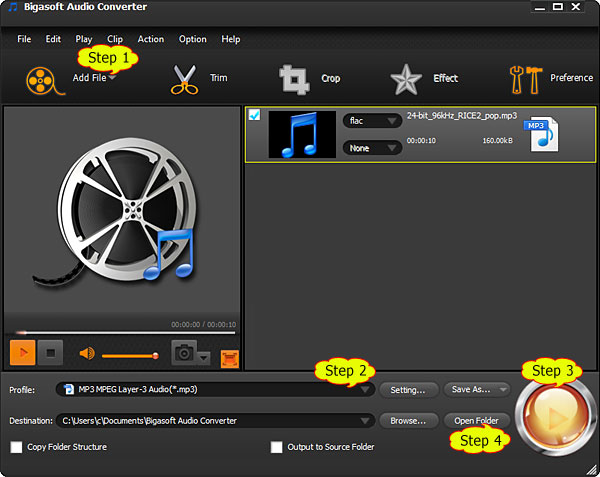Minimize the Bigasoft Audio Converter window
The width and height of the screenshot is (600, 477).
coord(540,7)
